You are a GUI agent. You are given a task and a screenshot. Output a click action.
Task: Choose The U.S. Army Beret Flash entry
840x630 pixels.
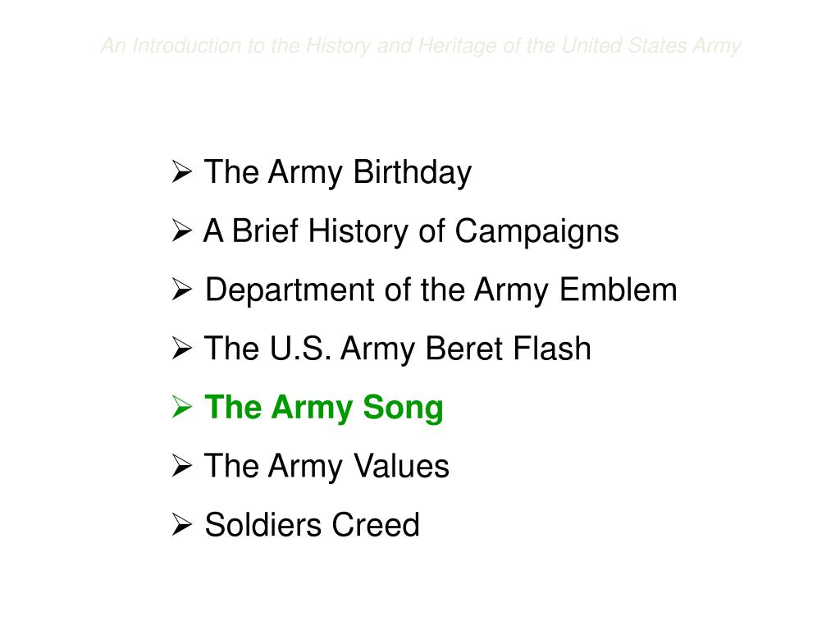click(398, 349)
